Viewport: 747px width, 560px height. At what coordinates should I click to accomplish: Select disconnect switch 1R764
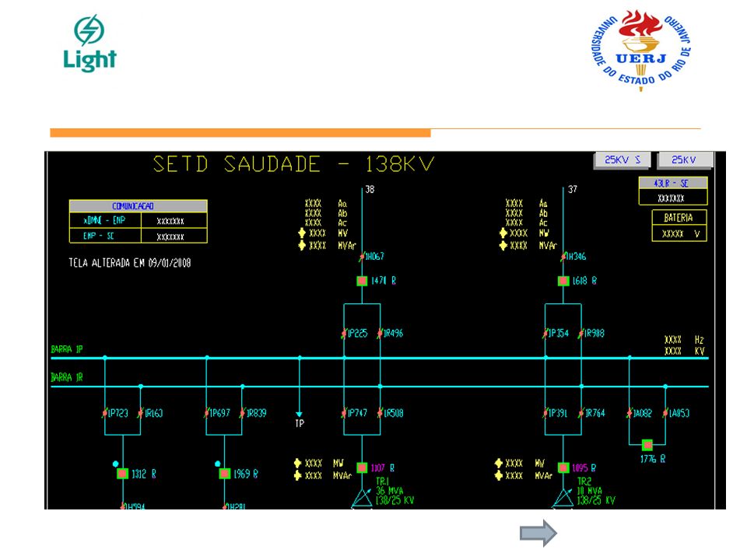(x=580, y=413)
